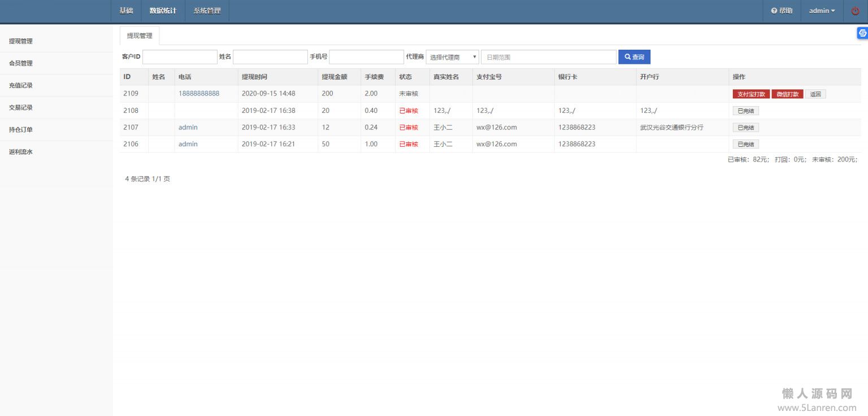The width and height of the screenshot is (868, 416).
Task: Go to 充值记录 in the sidebar
Action: point(21,85)
